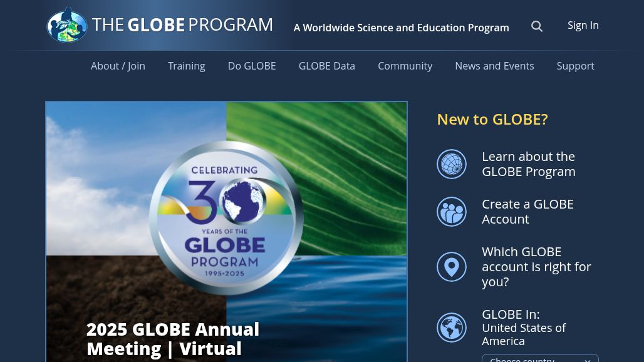
Task: Click the 2025 GLOBE Annual Meeting headline
Action: pyautogui.click(x=173, y=339)
